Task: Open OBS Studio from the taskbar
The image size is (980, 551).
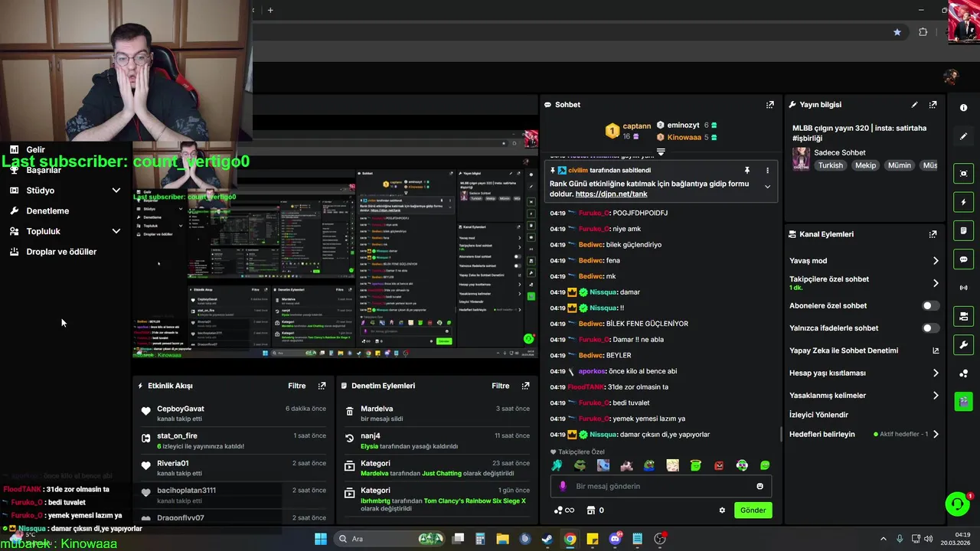Action: (x=660, y=539)
